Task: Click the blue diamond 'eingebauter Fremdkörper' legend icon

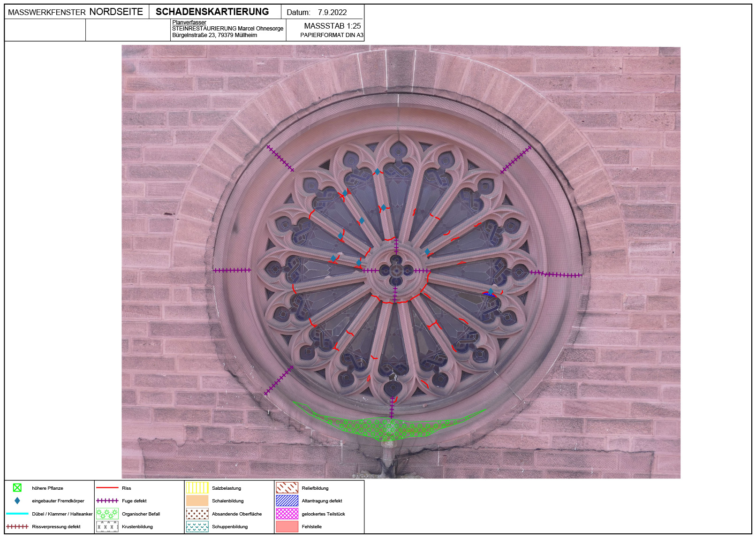Action: 17,501
